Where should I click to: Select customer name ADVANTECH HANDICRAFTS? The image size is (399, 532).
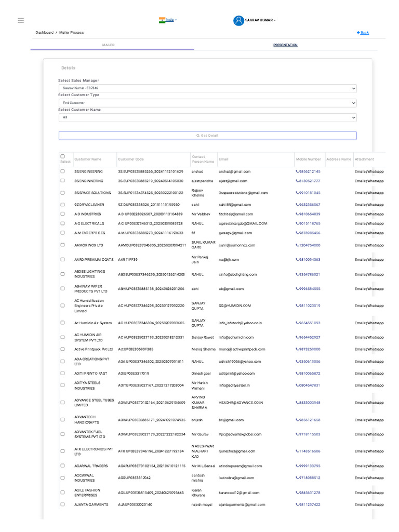[87, 420]
